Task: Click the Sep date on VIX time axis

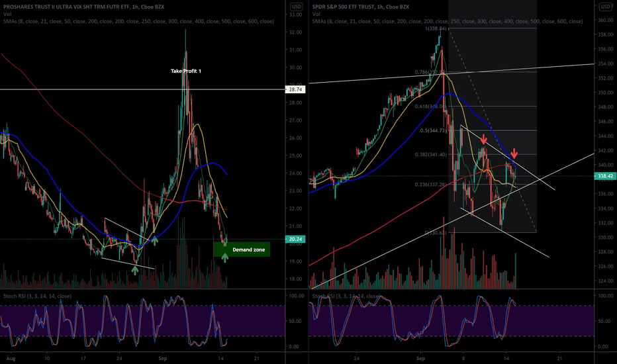Action: click(162, 359)
